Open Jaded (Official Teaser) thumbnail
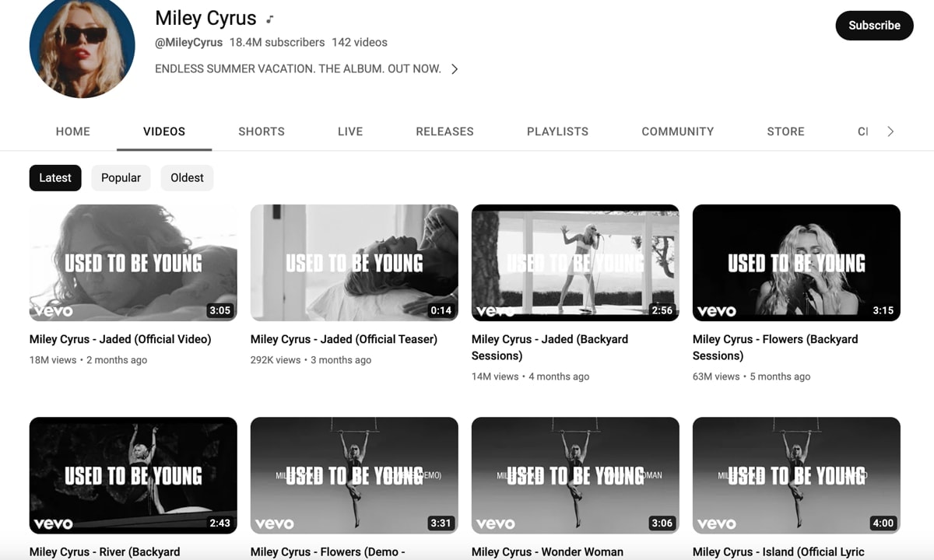 [354, 263]
